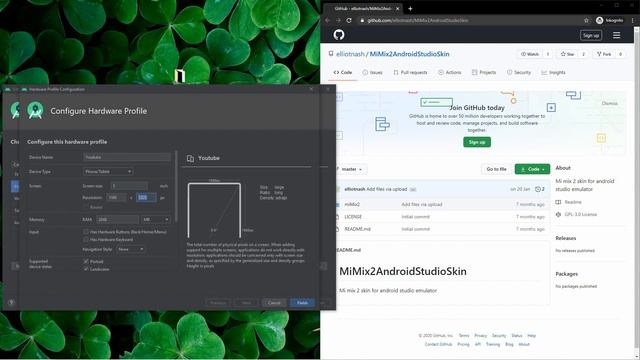Open the master branch selector
This screenshot has width=640, height=360.
(351, 169)
